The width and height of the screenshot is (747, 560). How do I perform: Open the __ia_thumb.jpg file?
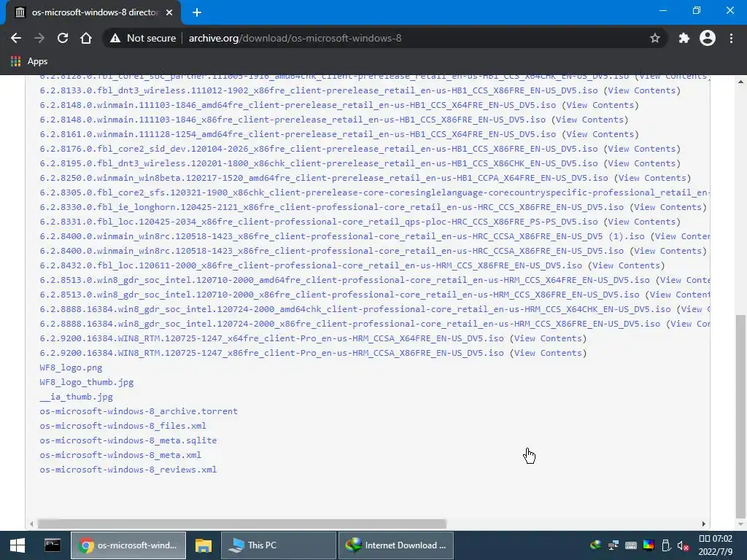pos(76,397)
